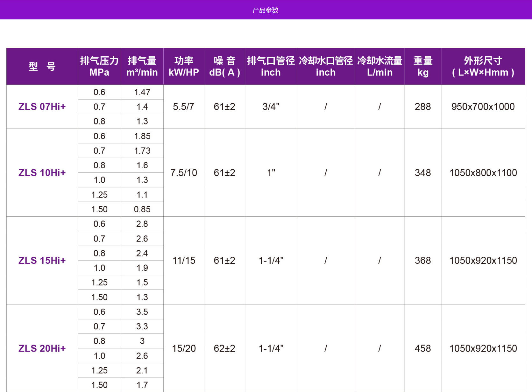The image size is (532, 392).
Task: Select the 排气口管径 inch column header
Action: coord(271,66)
